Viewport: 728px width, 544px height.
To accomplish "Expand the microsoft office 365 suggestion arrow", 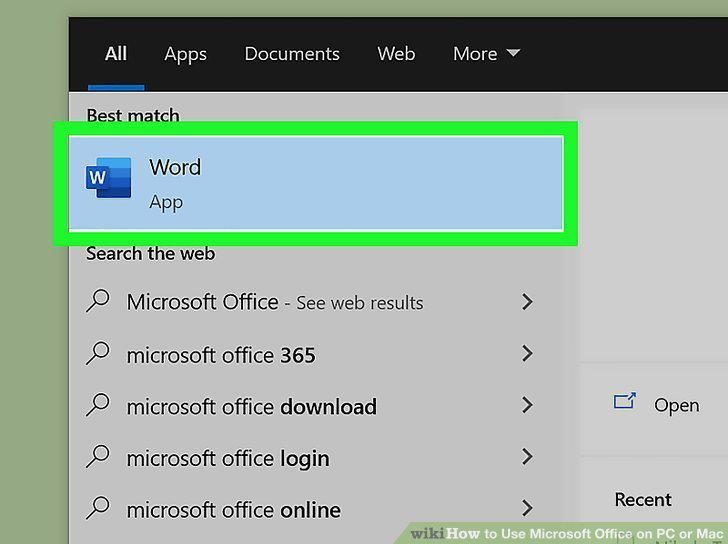I will [527, 354].
